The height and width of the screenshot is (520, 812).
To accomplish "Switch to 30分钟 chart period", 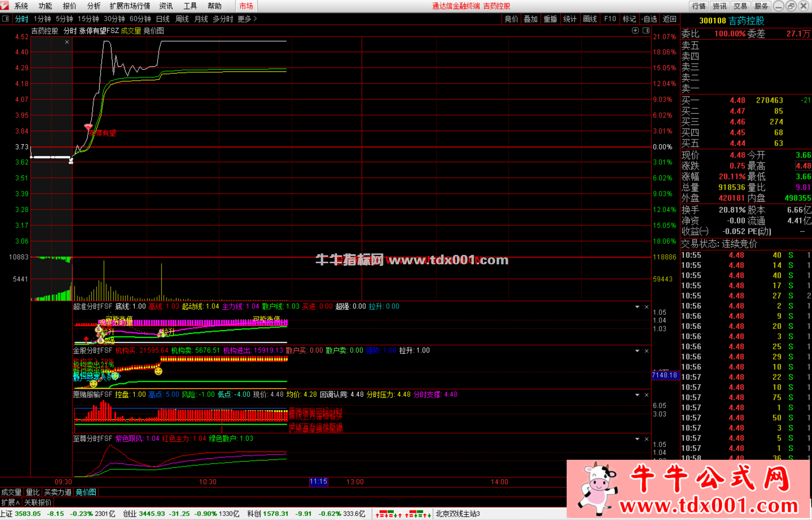I will (114, 19).
